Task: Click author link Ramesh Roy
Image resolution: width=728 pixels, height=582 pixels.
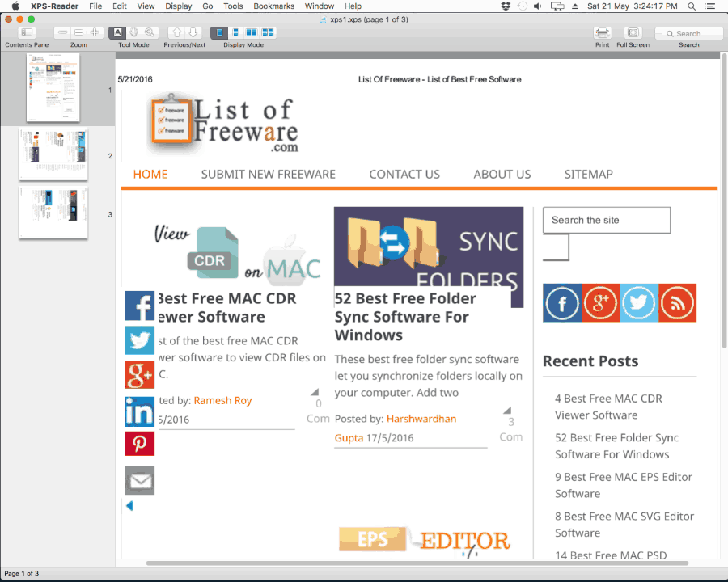Action: pyautogui.click(x=222, y=401)
